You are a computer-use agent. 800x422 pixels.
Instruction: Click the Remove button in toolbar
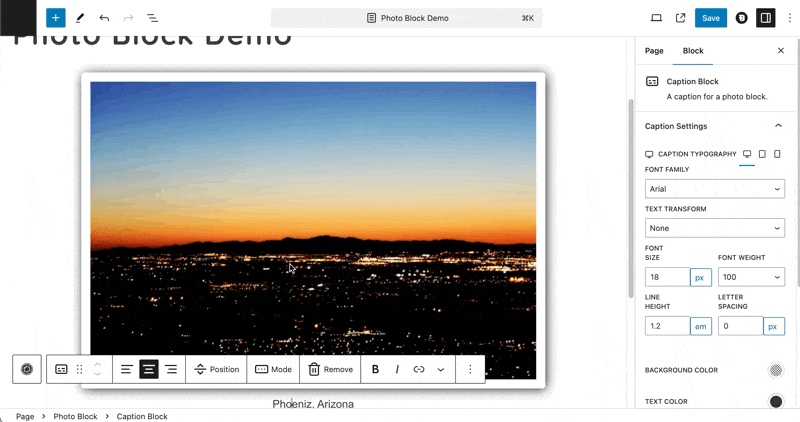tap(330, 369)
